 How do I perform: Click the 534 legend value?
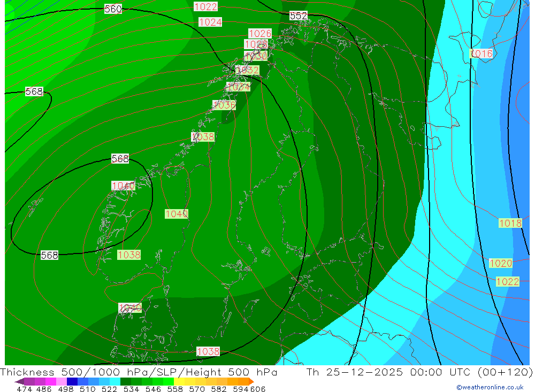pyautogui.click(x=131, y=389)
